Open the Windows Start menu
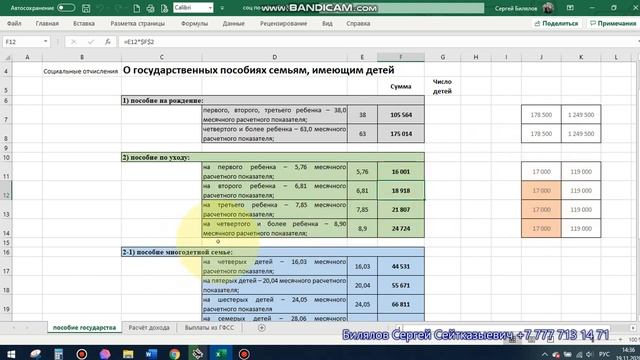 (11, 353)
